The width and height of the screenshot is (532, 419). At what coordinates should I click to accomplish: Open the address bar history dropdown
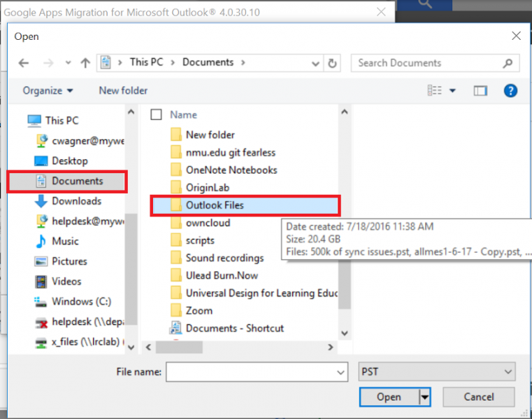pyautogui.click(x=315, y=64)
